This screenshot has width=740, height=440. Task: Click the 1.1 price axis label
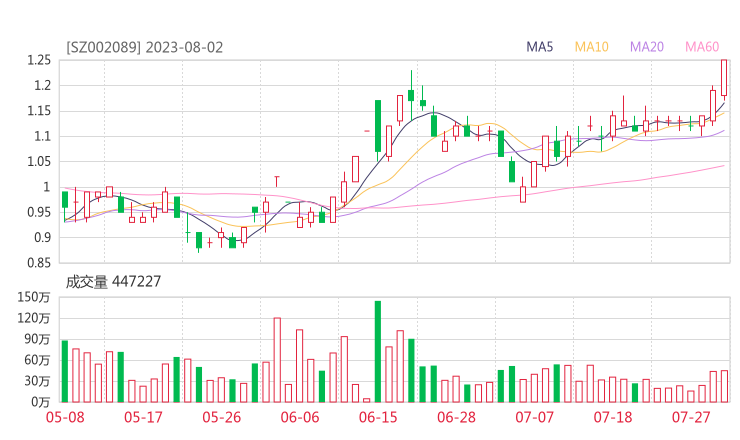(x=42, y=136)
